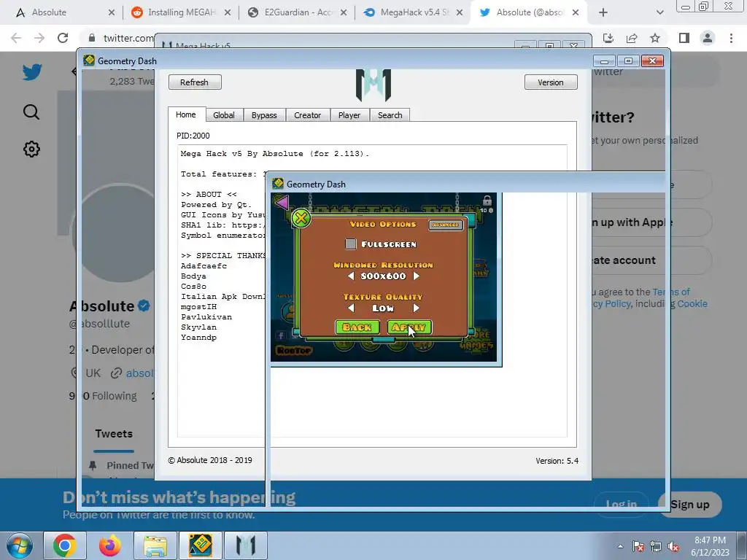Switch to the Global tab
The width and height of the screenshot is (747, 560).
[x=224, y=115]
